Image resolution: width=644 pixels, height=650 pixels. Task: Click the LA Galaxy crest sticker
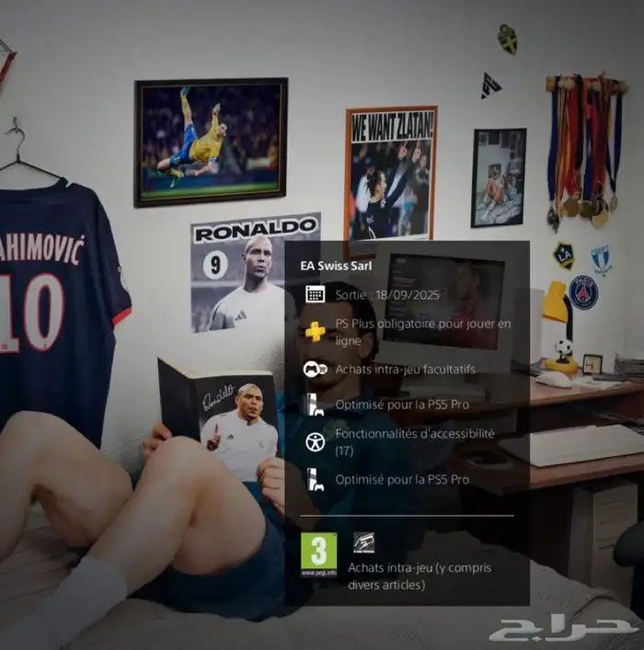pyautogui.click(x=564, y=256)
